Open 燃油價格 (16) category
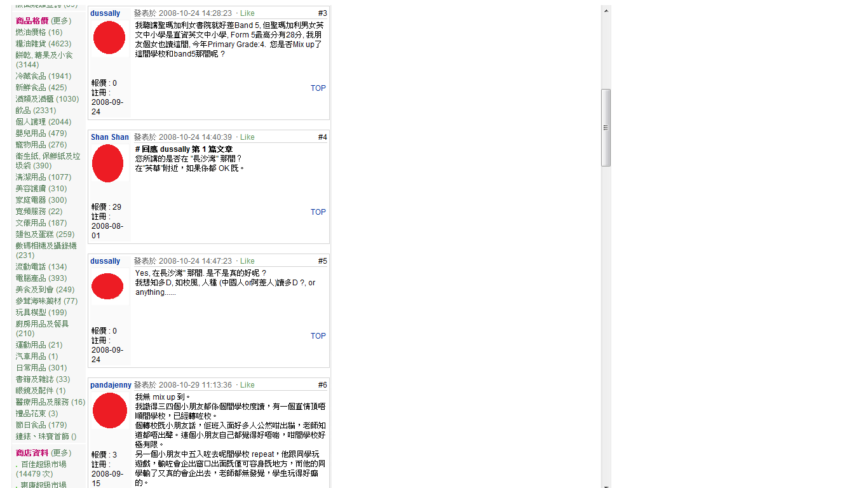The width and height of the screenshot is (868, 488). pos(39,32)
